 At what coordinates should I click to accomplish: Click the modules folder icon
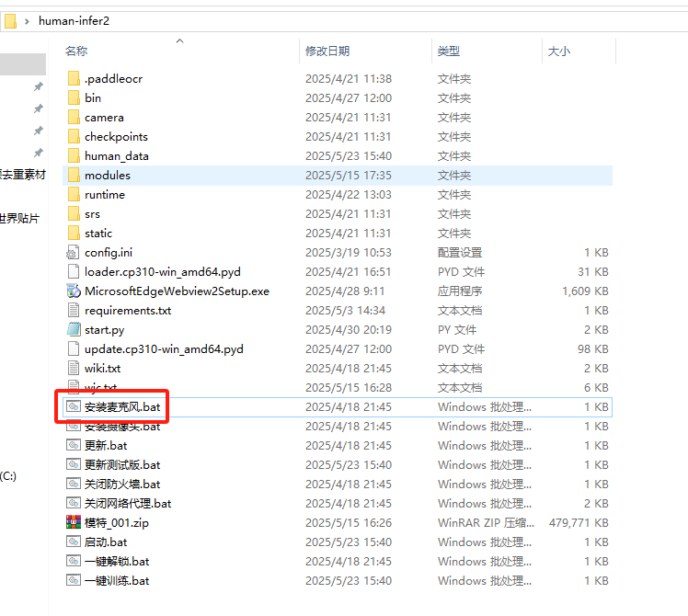tap(74, 175)
